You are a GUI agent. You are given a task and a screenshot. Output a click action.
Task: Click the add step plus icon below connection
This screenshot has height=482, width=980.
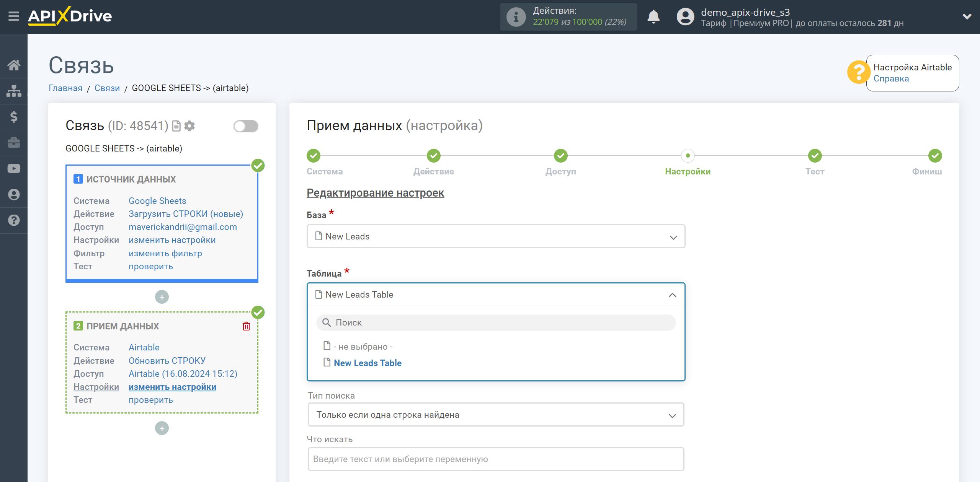tap(161, 427)
